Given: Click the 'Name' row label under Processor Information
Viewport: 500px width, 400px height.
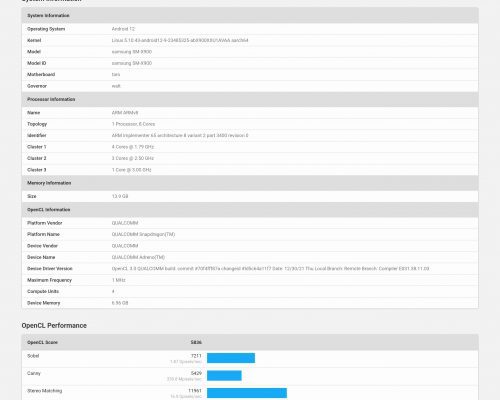Looking at the screenshot, I should [33, 113].
